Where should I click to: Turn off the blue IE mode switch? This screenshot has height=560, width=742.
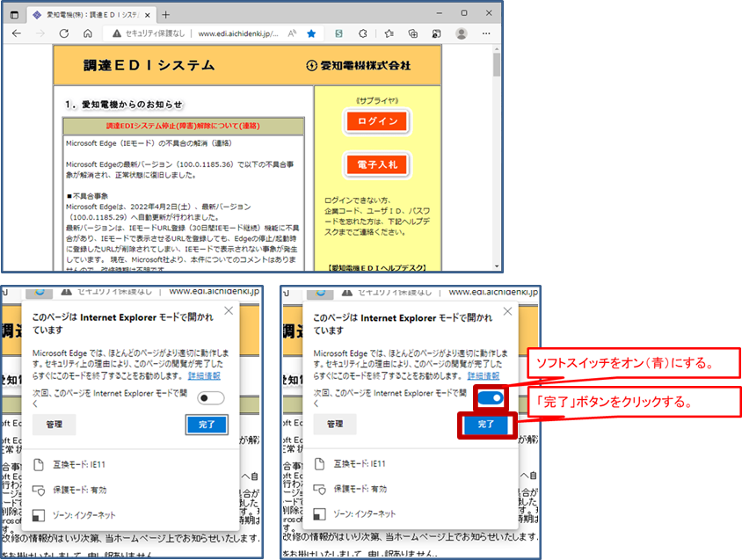coord(490,397)
